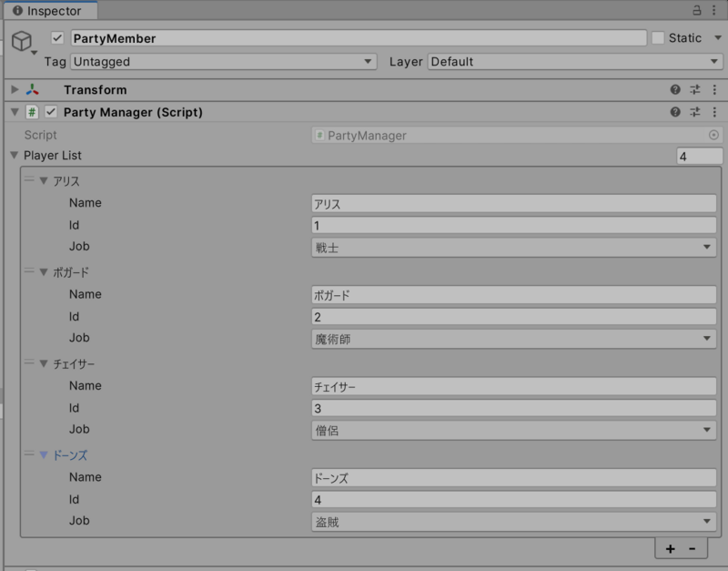Open Party Manager context menu
Screen dimensions: 728x571
tap(714, 112)
